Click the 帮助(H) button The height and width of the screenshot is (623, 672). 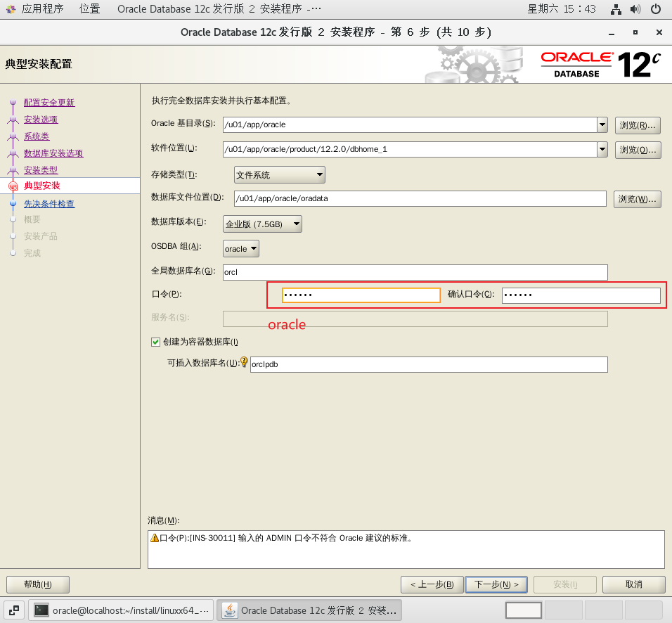[x=38, y=584]
